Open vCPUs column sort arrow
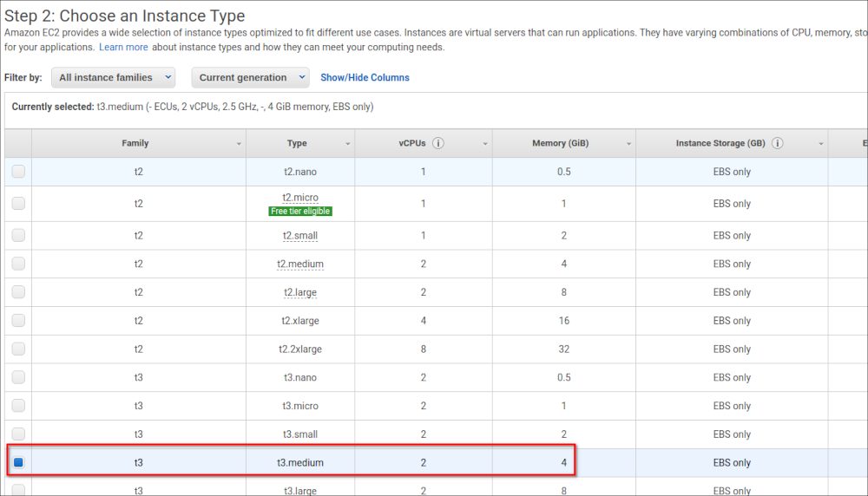The image size is (868, 496). (485, 144)
